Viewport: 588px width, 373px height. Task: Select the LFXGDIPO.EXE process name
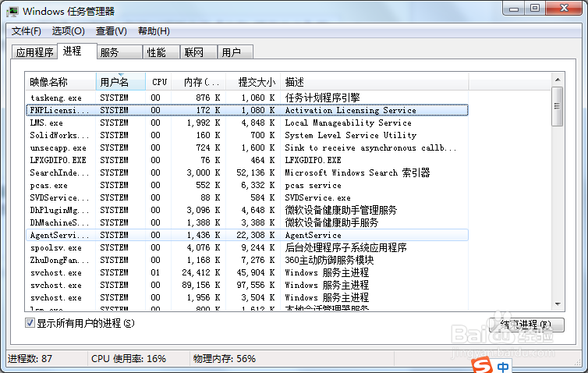(58, 160)
